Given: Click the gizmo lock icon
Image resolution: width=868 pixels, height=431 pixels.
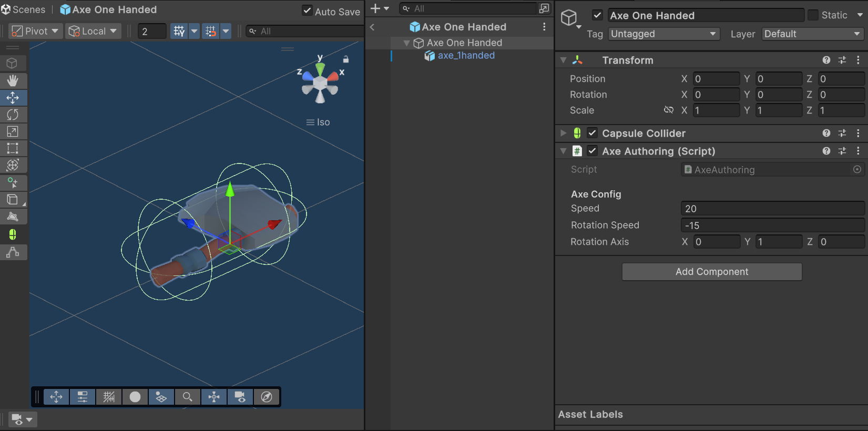Looking at the screenshot, I should click(x=346, y=59).
